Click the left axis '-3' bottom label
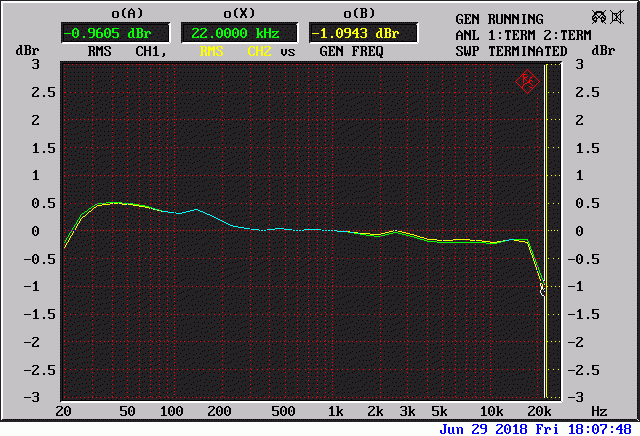Image resolution: width=640 pixels, height=436 pixels. click(31, 398)
